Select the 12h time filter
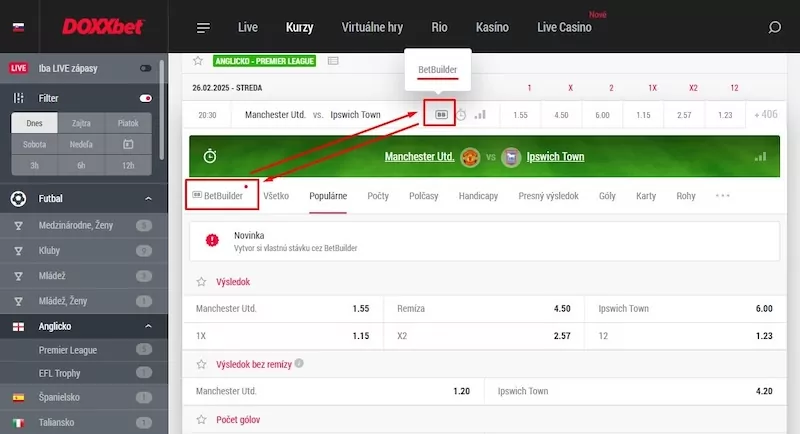Screen dimensions: 800x434 click(128, 165)
